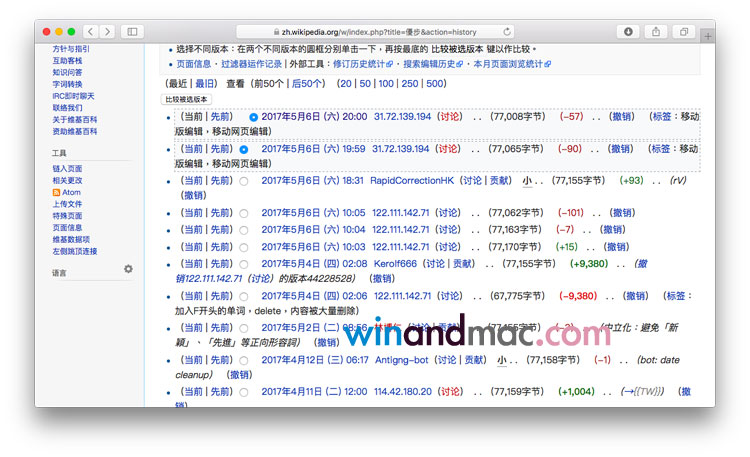Click the Atom feed link in sidebar
The width and height of the screenshot is (750, 457).
[71, 192]
